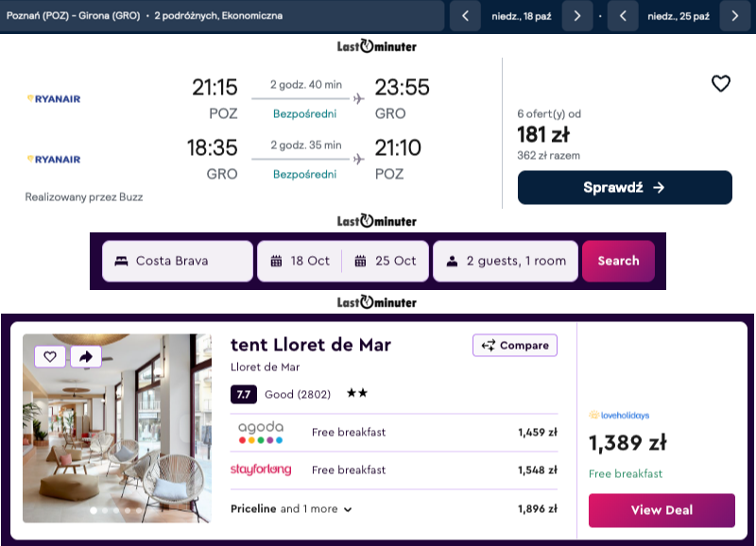This screenshot has width=756, height=546.
Task: Go to next return date after 25 paź
Action: [735, 16]
